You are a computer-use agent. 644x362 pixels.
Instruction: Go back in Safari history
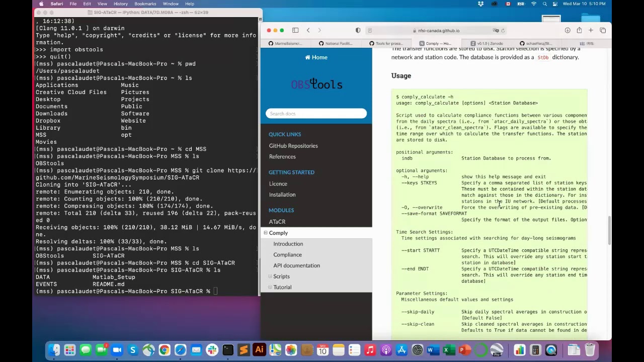(x=308, y=30)
